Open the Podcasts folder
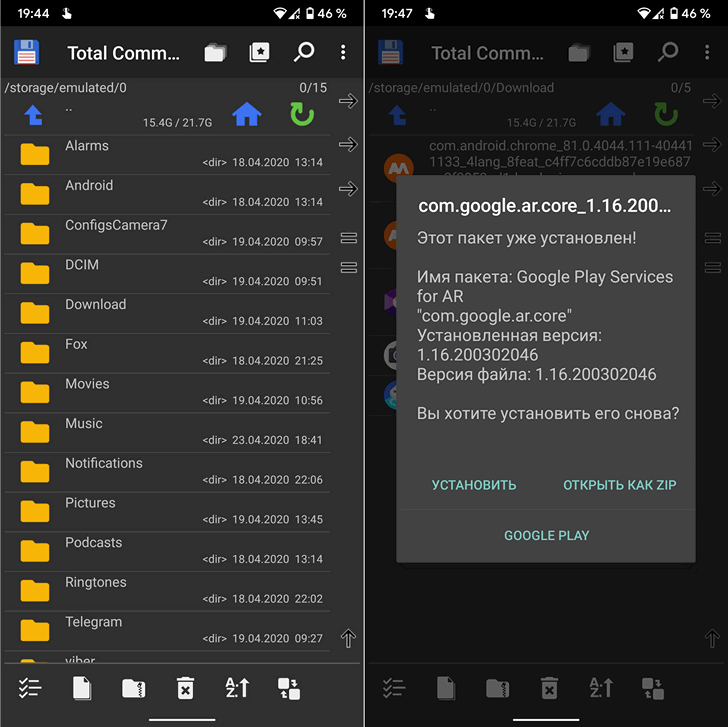The image size is (728, 727). (167, 552)
